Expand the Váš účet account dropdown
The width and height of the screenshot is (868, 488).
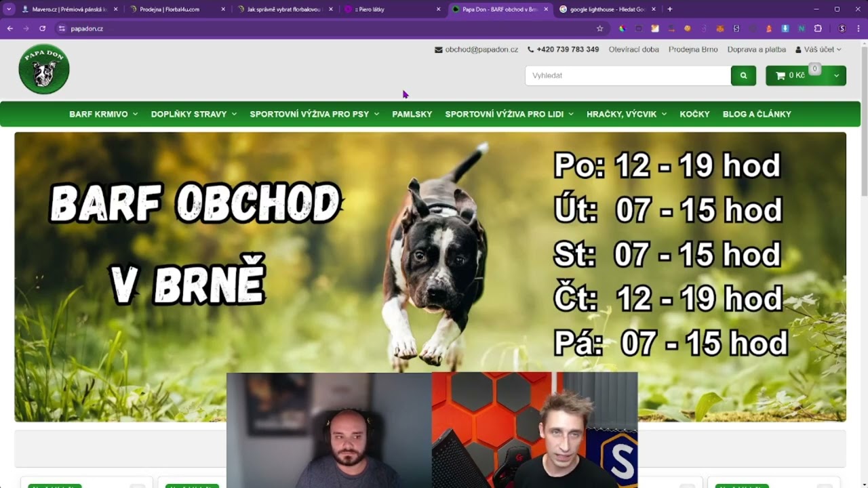(x=818, y=49)
